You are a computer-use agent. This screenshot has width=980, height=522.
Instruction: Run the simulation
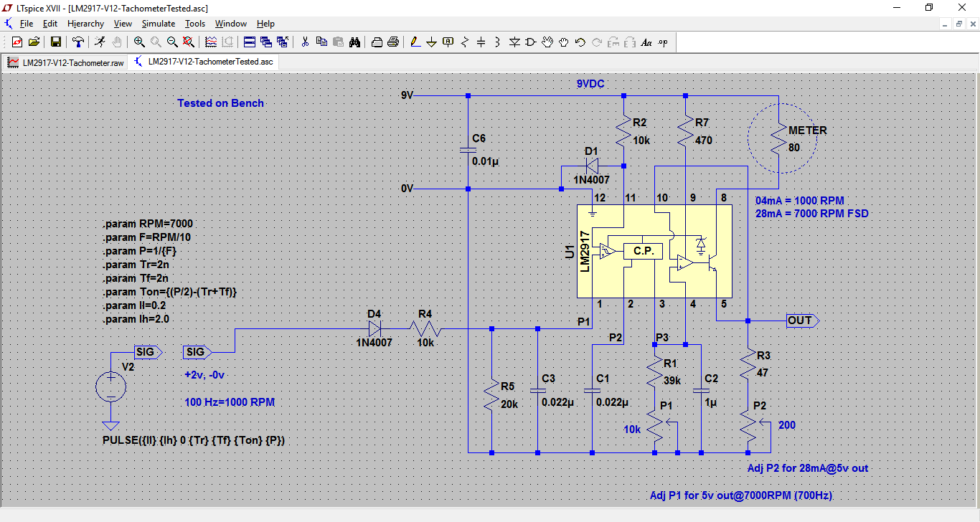(x=99, y=42)
